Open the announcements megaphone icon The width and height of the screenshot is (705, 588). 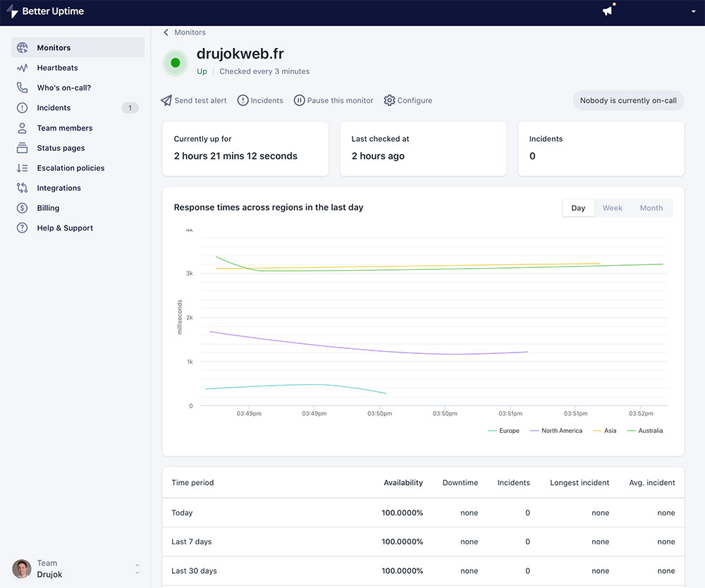(608, 11)
